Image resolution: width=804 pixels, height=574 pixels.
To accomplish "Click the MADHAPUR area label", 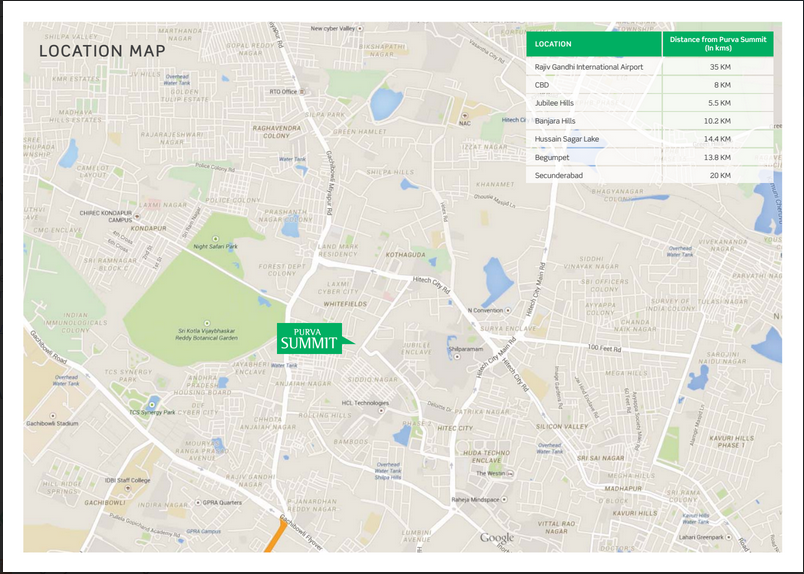I will (x=623, y=489).
